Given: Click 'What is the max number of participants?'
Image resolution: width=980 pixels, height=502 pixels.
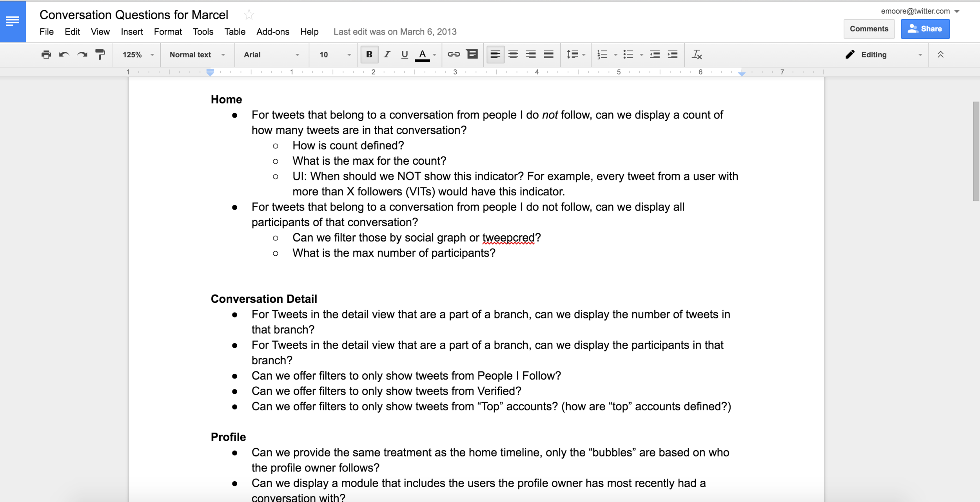Looking at the screenshot, I should coord(394,253).
